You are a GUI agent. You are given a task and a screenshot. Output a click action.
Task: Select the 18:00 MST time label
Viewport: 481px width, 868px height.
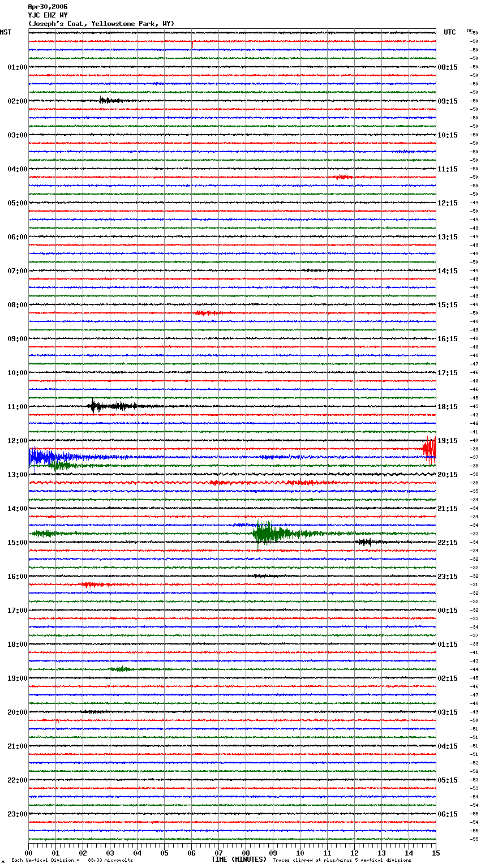point(17,644)
